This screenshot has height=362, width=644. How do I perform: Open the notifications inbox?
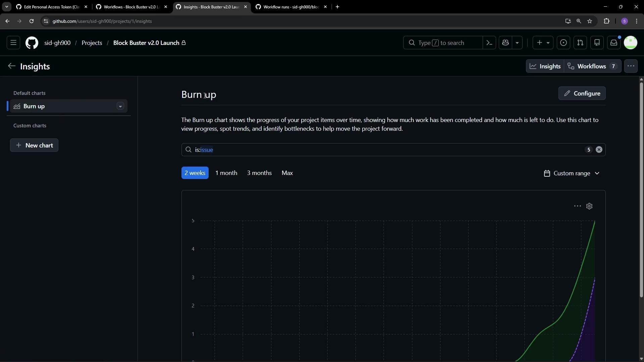coord(614,43)
